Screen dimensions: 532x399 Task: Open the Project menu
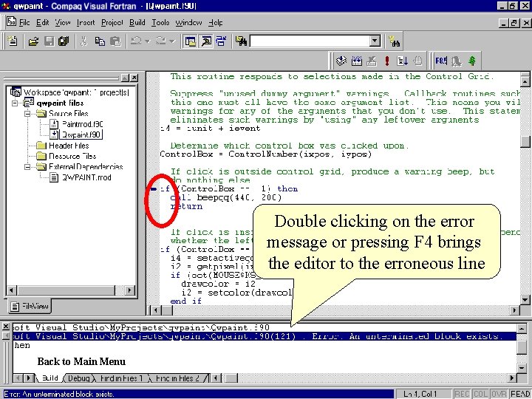[x=112, y=22]
